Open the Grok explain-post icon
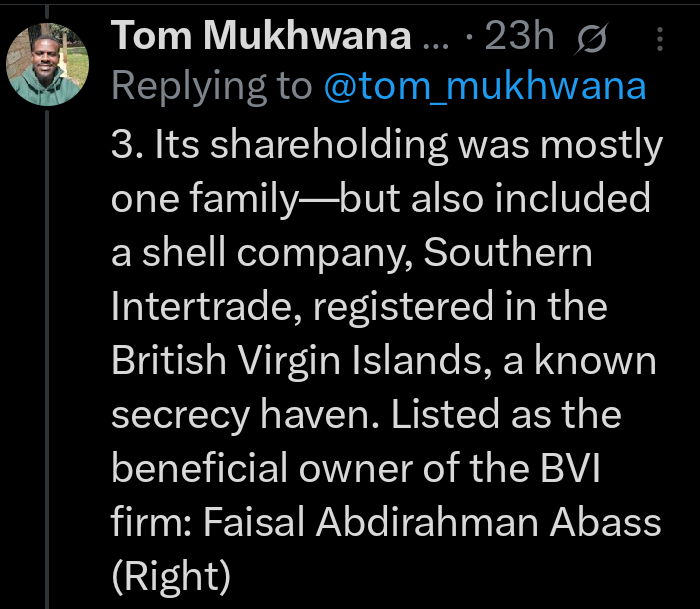This screenshot has height=609, width=700. point(592,38)
